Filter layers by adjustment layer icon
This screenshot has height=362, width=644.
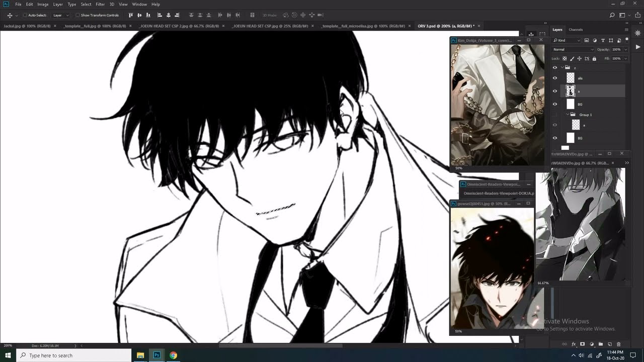(595, 40)
